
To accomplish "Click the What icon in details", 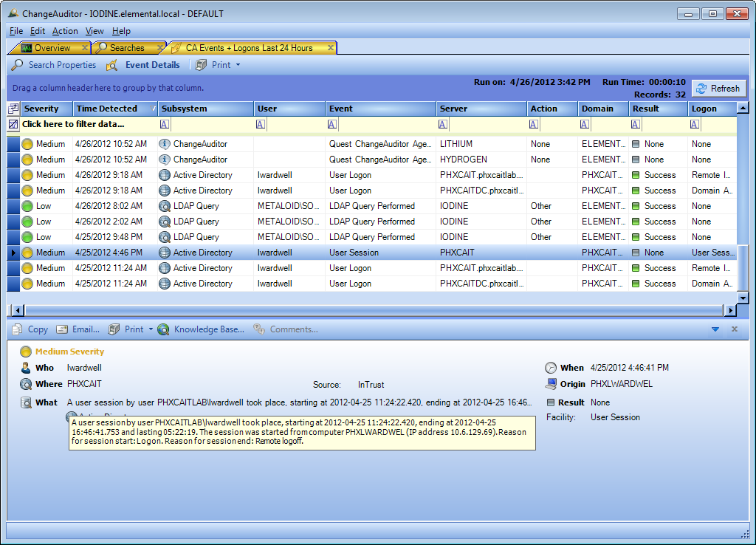I will tap(26, 402).
